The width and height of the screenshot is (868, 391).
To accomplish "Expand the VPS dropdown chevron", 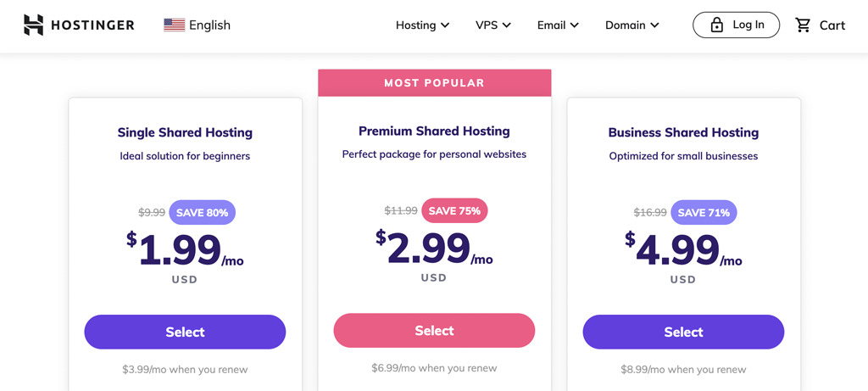I will [x=507, y=25].
